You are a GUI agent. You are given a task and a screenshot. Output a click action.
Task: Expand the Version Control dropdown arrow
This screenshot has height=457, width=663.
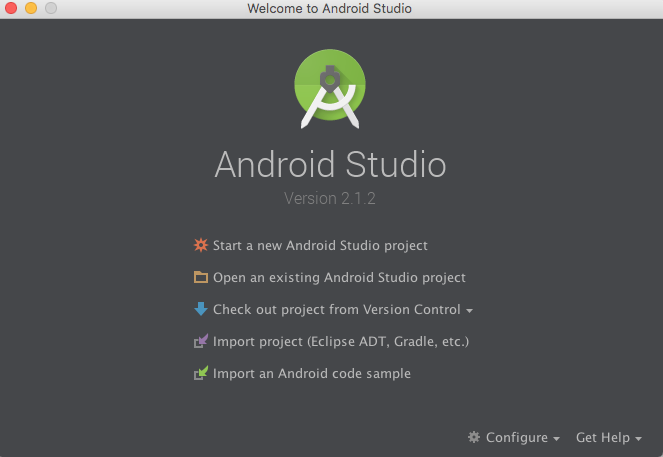469,311
